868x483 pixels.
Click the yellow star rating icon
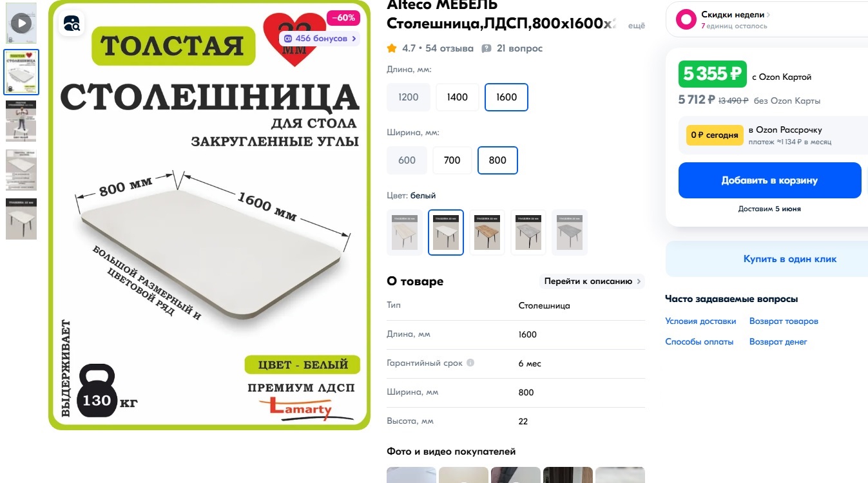(x=392, y=48)
